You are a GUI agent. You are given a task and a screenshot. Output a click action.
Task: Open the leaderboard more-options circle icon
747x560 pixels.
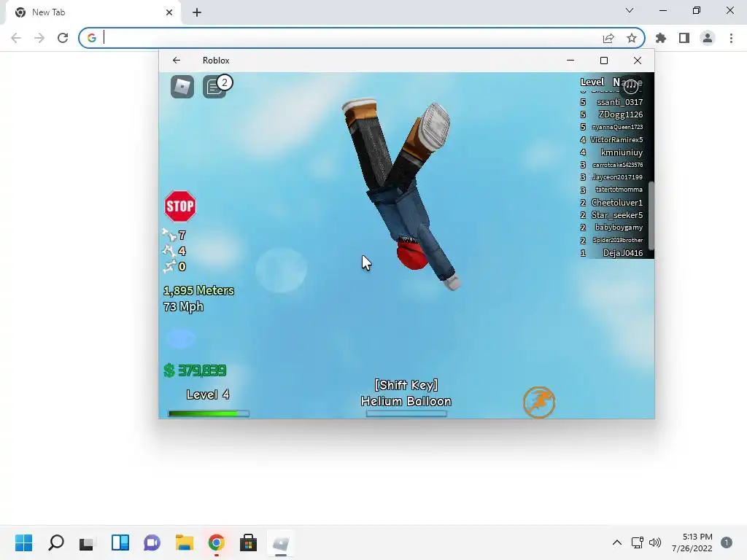click(x=631, y=86)
